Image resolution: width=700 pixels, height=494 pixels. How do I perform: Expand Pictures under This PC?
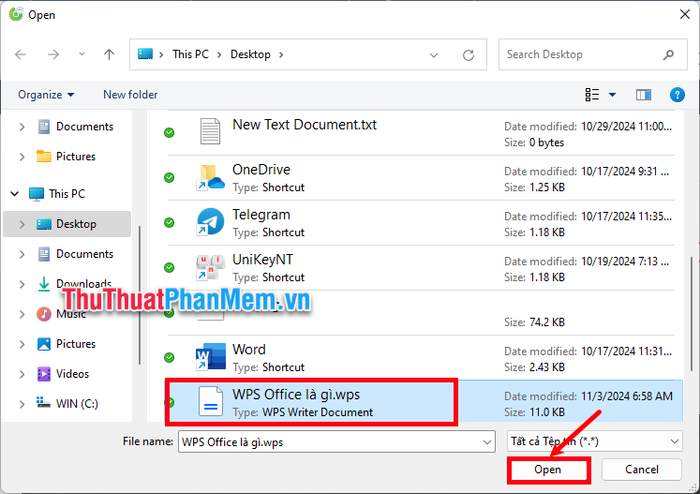tap(22, 344)
